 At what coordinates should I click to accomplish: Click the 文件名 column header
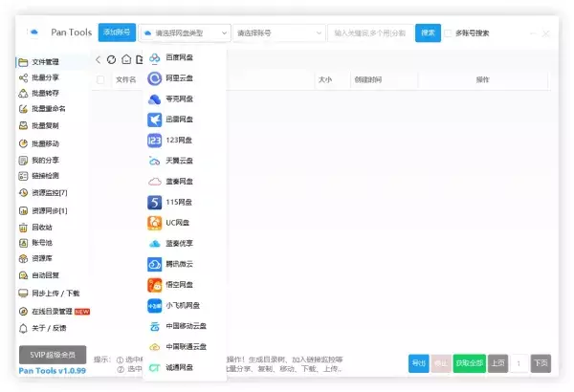(x=126, y=79)
